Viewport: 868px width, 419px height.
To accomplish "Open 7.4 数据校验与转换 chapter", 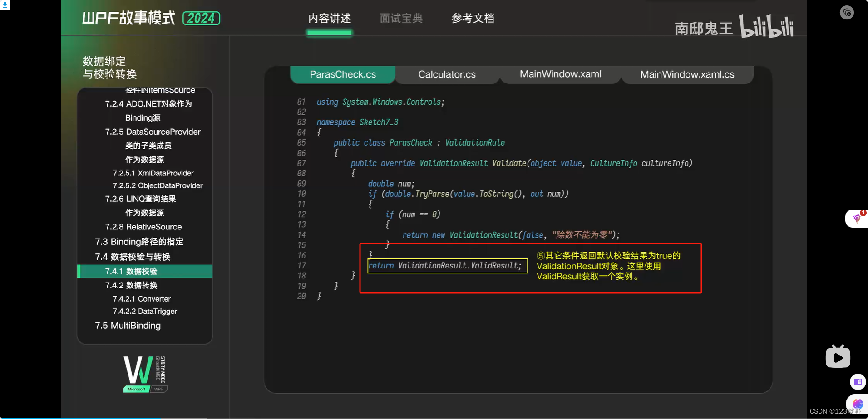I will coord(133,257).
